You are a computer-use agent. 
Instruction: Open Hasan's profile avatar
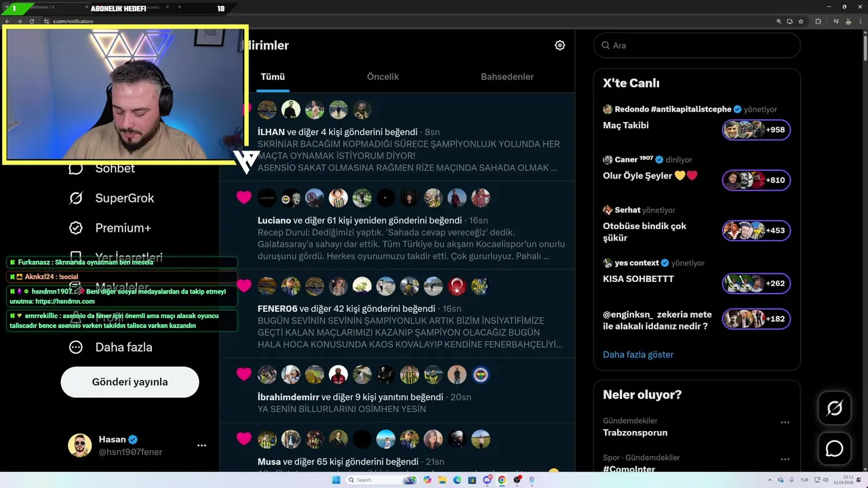(79, 445)
